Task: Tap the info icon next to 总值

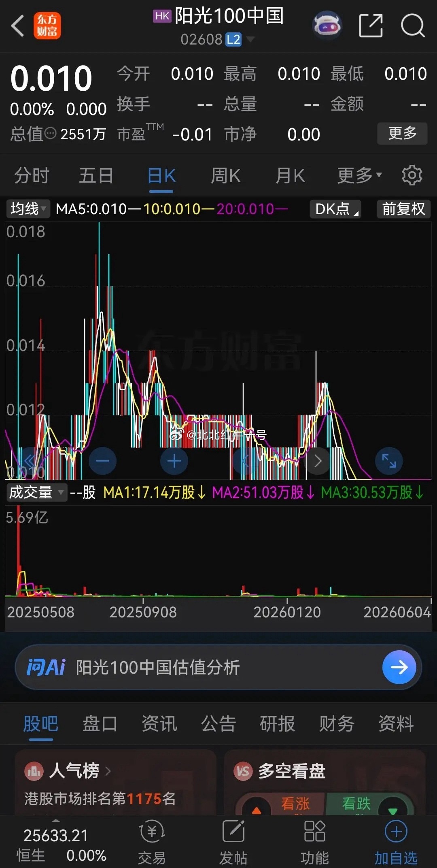Action: point(50,133)
